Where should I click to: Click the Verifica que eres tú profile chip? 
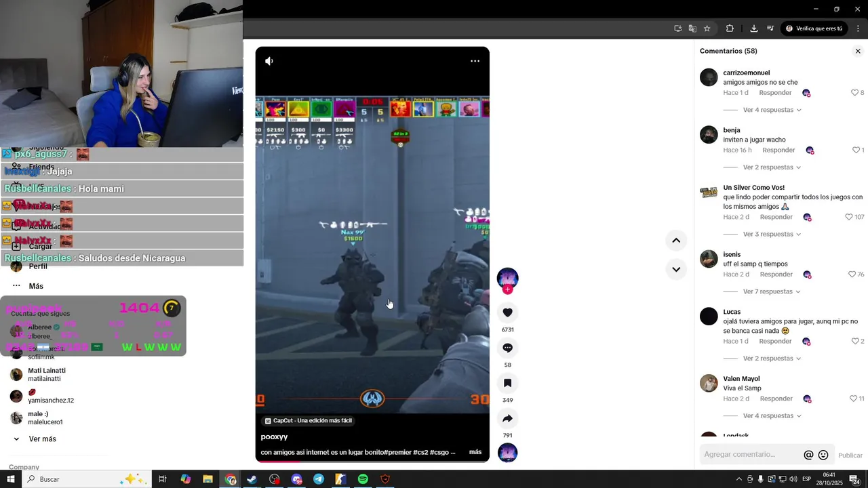pos(814,28)
